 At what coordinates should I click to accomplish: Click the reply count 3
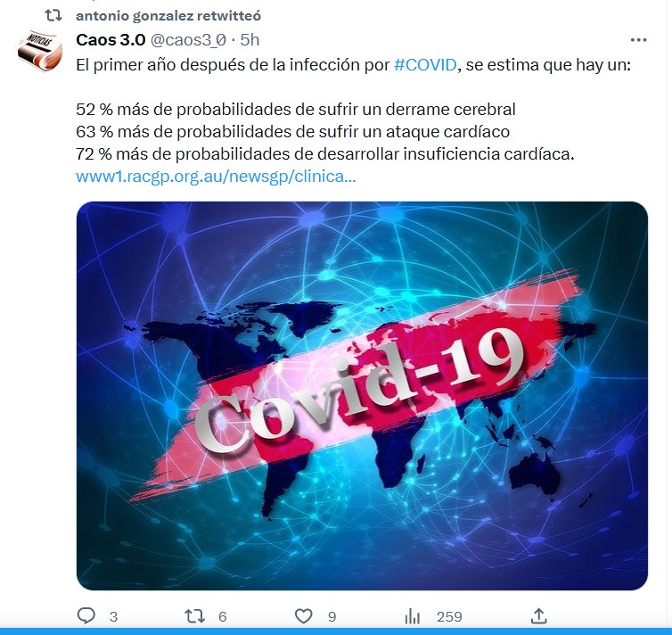click(113, 616)
